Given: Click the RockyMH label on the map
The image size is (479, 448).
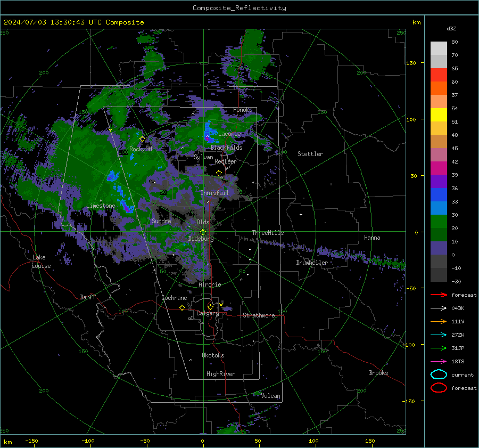Looking at the screenshot, I should pyautogui.click(x=141, y=149).
